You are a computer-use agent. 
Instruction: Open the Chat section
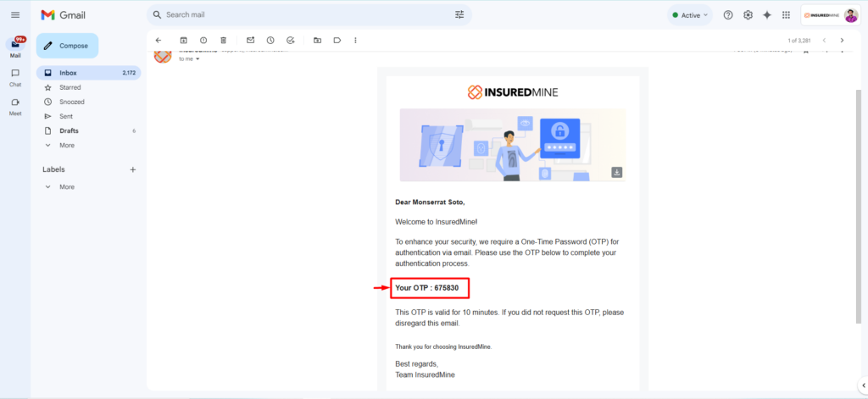pos(15,77)
